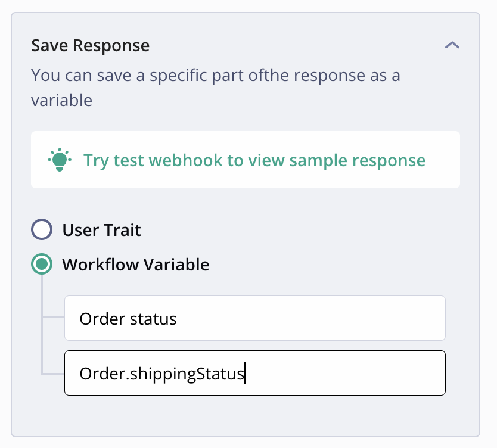Viewport: 497px width, 448px height.
Task: Click the empty circle for User Trait
Action: pyautogui.click(x=42, y=229)
